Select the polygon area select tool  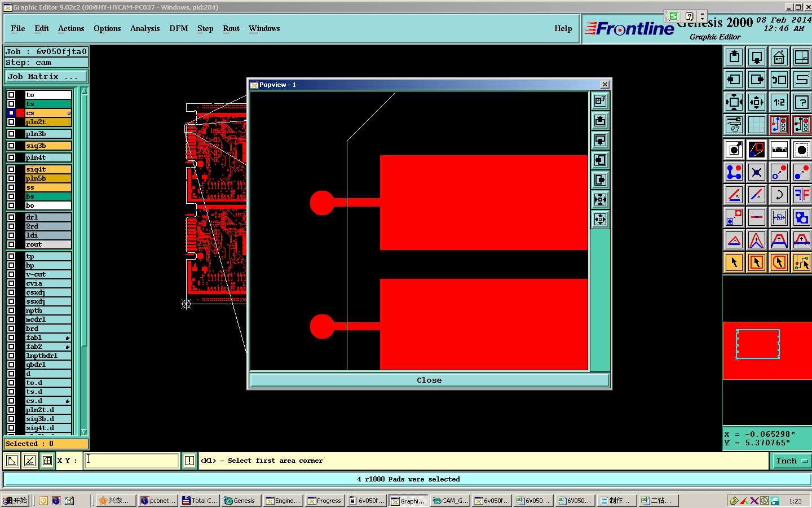[779, 262]
